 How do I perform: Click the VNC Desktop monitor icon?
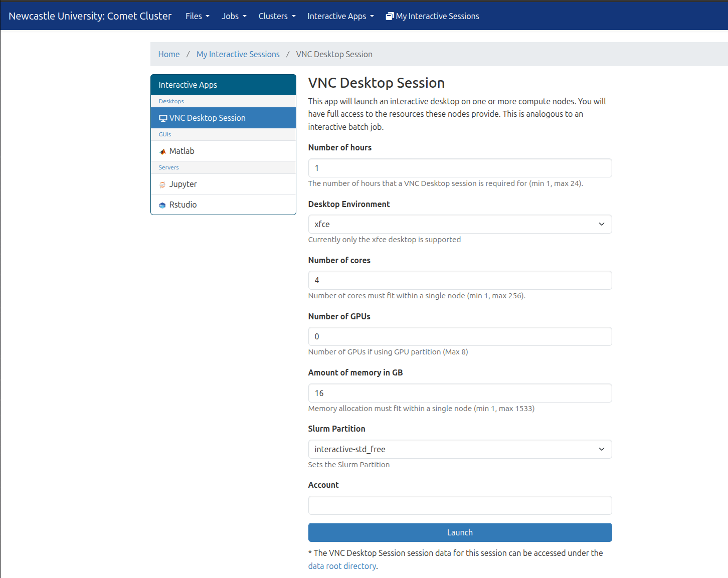point(163,118)
